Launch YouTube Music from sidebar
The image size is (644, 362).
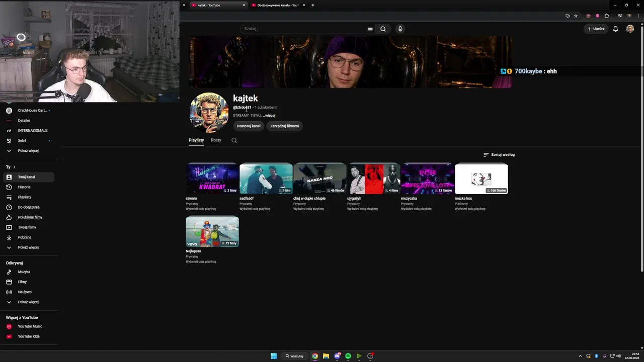(29, 326)
